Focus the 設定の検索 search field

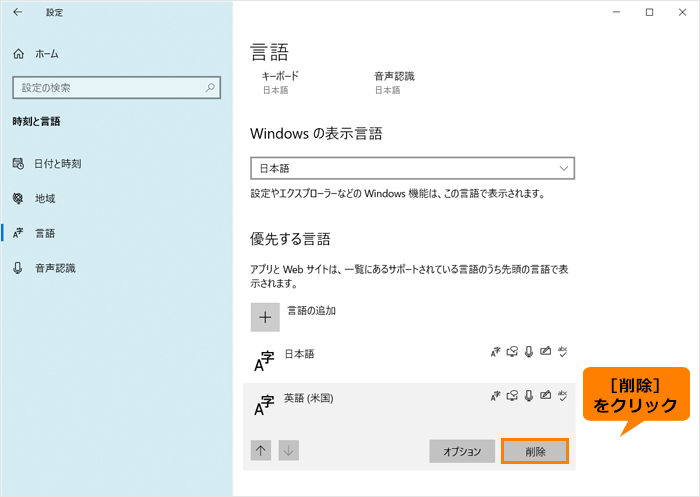click(117, 88)
